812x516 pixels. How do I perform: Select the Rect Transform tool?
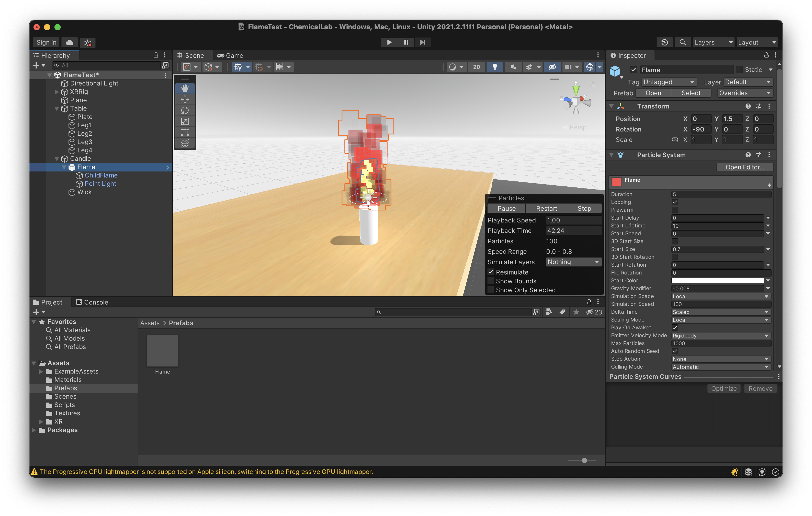tap(185, 132)
